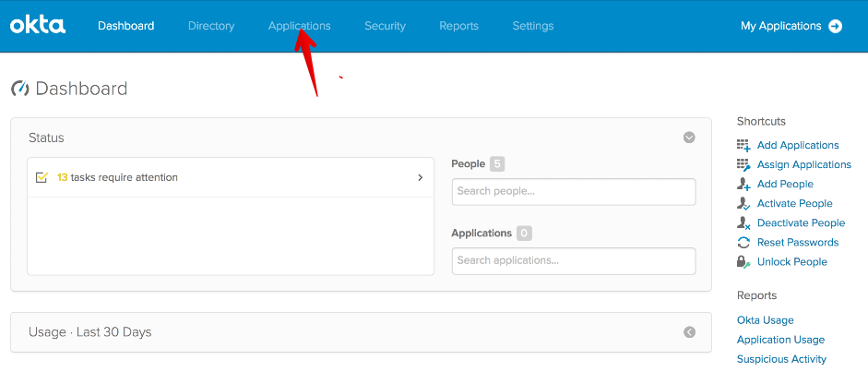Click the Search applications field

(574, 260)
